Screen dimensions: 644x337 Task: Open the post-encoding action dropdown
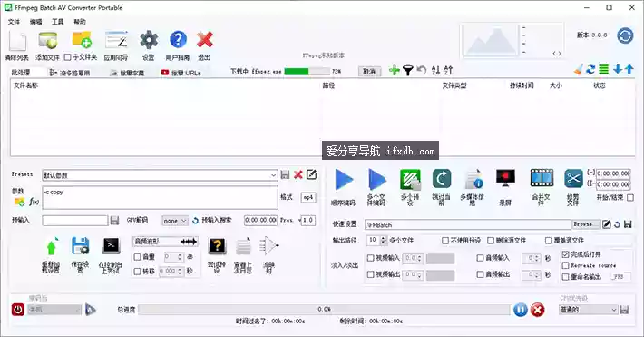[x=54, y=310]
